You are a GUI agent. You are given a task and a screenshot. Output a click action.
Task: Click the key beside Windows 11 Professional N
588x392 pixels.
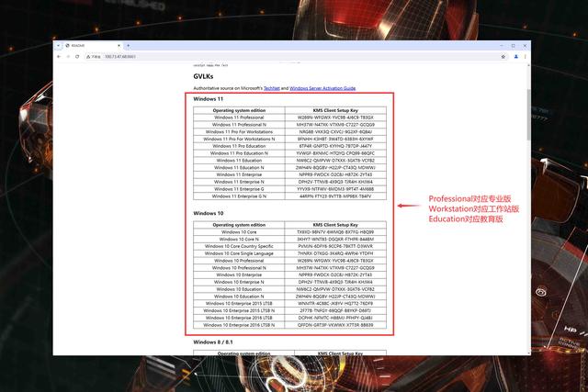(x=335, y=125)
